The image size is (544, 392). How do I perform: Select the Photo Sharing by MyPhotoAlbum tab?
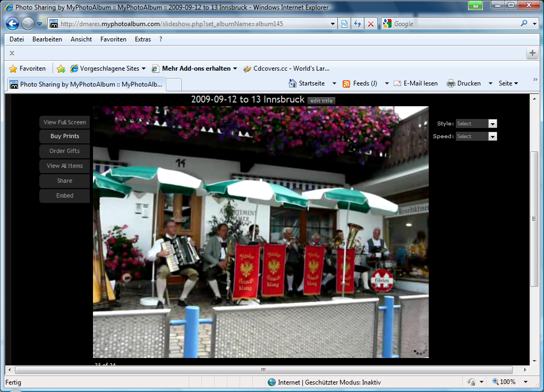point(87,84)
